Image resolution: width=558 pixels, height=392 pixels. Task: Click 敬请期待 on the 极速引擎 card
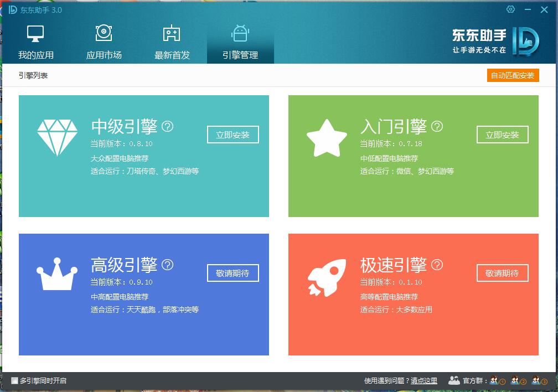(502, 273)
